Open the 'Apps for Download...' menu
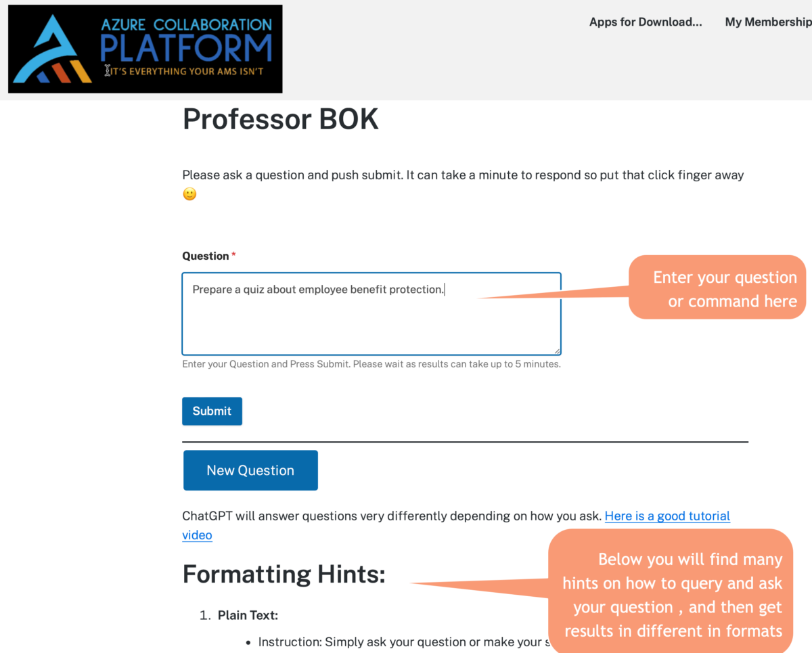This screenshot has width=812, height=653. 645,22
